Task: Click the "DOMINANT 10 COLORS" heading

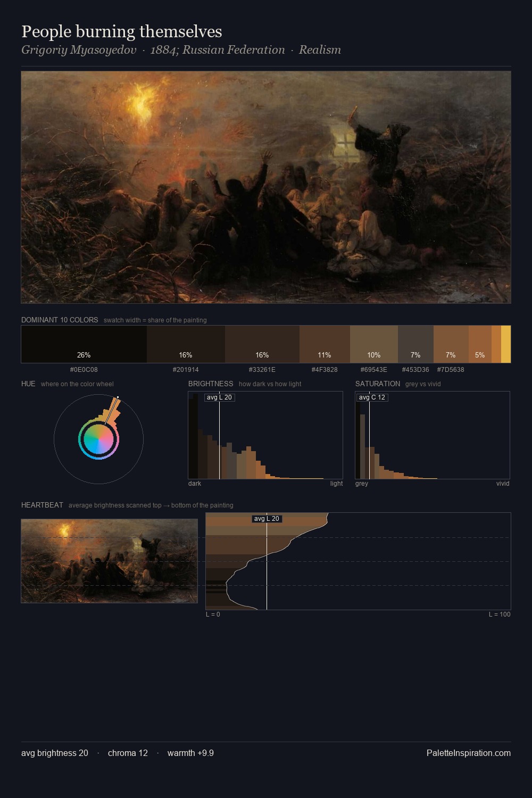Action: (60, 320)
